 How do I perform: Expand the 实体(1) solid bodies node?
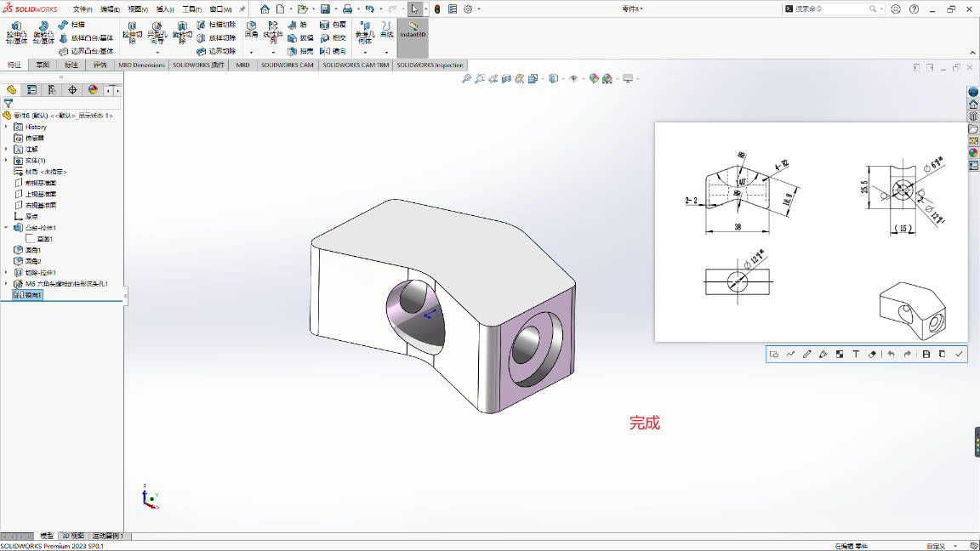(6, 161)
